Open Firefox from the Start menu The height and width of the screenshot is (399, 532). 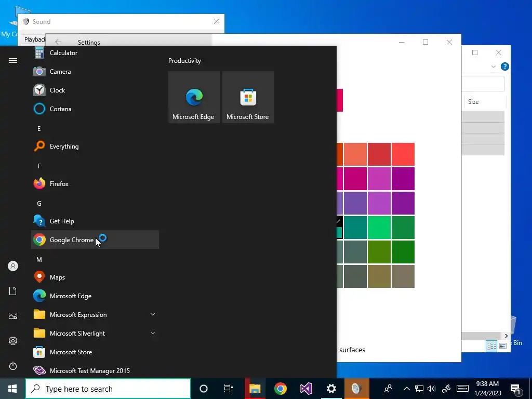[x=95, y=184]
